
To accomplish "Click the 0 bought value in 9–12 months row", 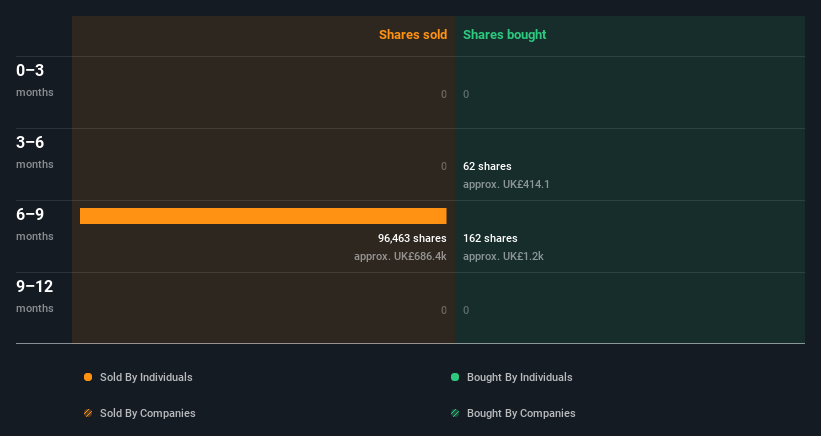I will [x=466, y=310].
